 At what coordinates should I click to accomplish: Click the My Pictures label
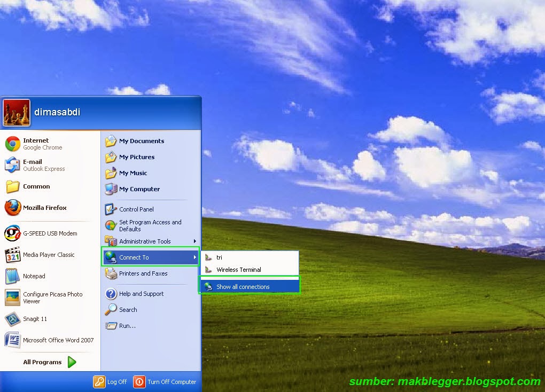137,157
